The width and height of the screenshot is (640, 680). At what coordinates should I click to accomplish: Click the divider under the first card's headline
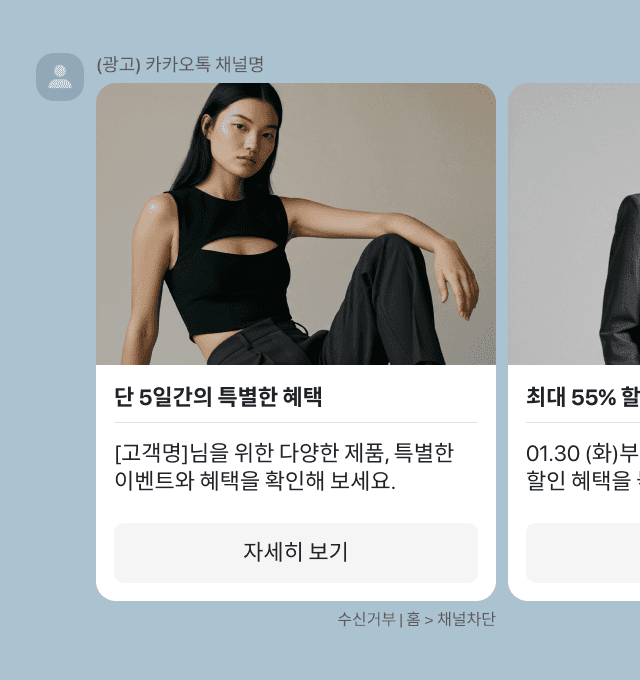[296, 422]
